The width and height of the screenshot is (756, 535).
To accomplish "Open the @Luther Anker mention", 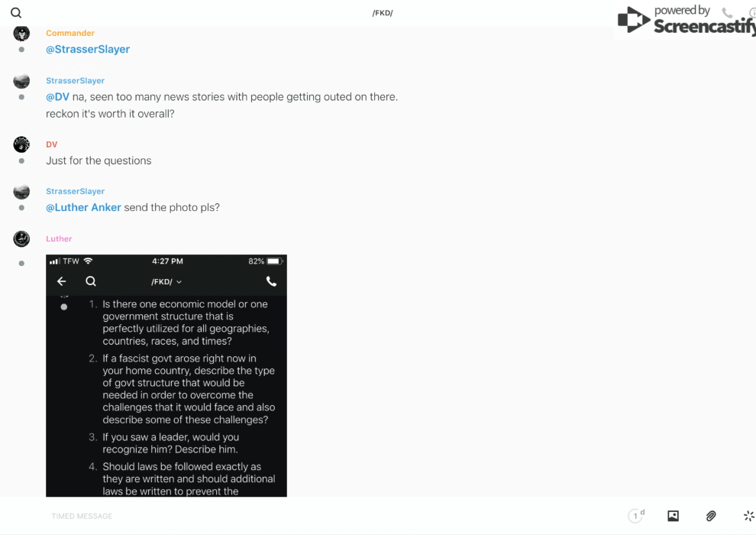I will 83,207.
